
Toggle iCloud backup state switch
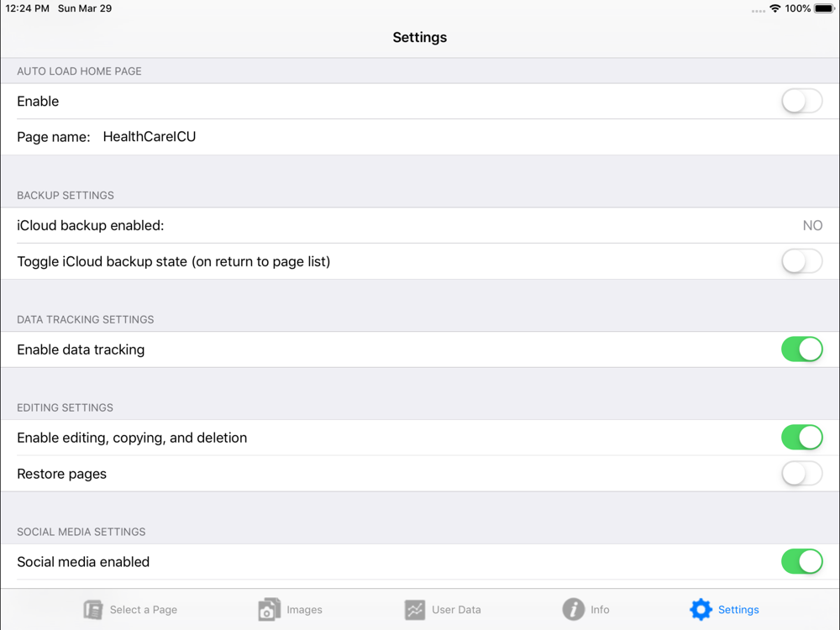tap(802, 261)
